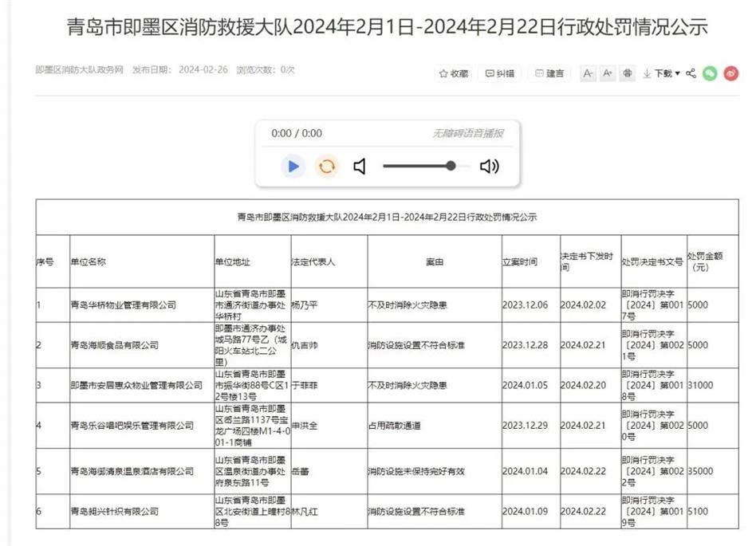Click filing date 2023.12.28
Viewport: 756px width, 546px height.
pyautogui.click(x=525, y=345)
